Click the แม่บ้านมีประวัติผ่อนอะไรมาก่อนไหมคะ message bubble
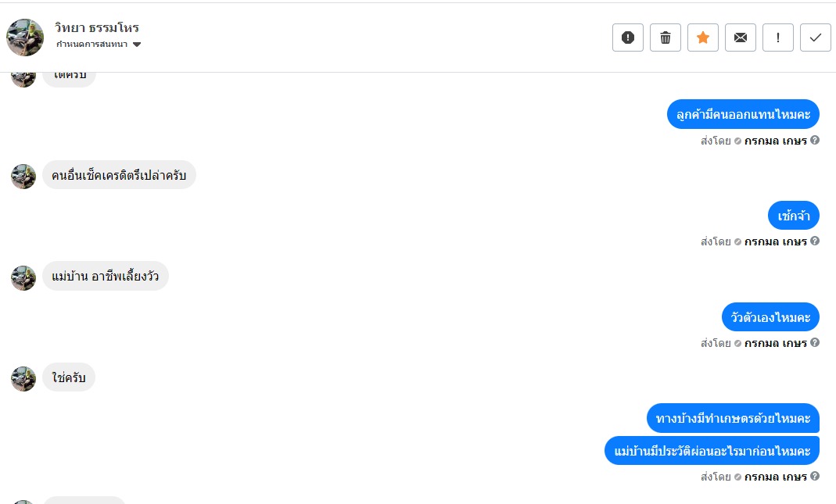836x504 pixels. click(712, 451)
